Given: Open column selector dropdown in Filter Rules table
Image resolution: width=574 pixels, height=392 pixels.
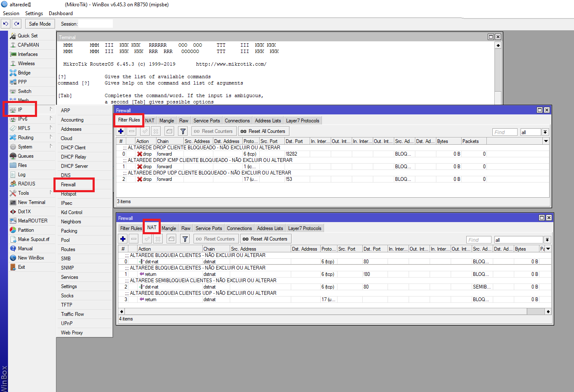Looking at the screenshot, I should (546, 141).
